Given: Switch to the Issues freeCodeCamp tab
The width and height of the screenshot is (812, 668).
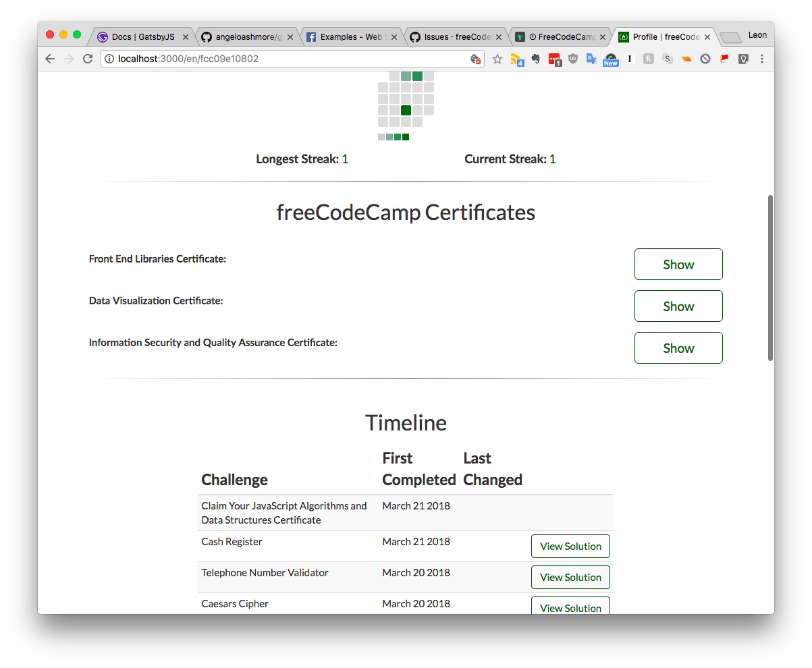Looking at the screenshot, I should click(454, 37).
